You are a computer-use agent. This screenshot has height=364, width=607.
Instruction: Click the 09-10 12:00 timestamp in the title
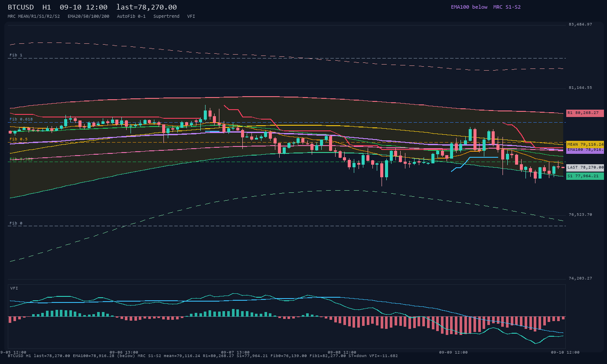[84, 7]
